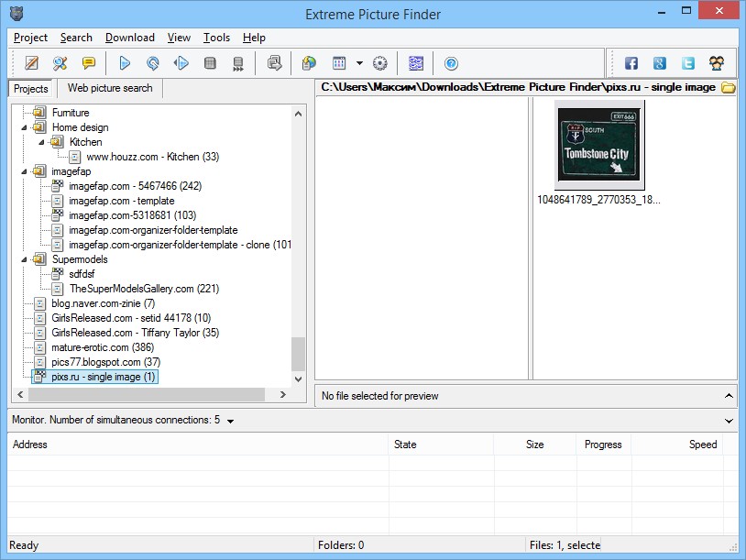This screenshot has height=560, width=746.
Task: Sort by the Size column header
Action: pos(535,445)
